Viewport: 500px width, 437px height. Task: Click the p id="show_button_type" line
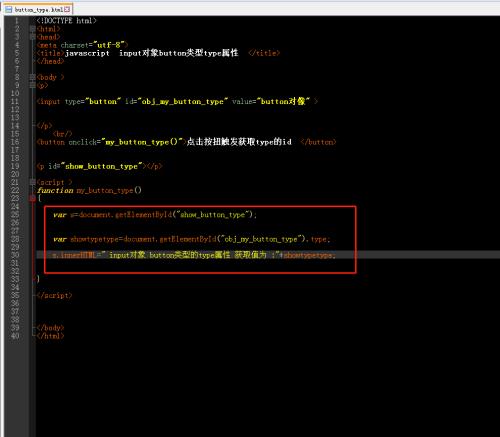[x=100, y=166]
